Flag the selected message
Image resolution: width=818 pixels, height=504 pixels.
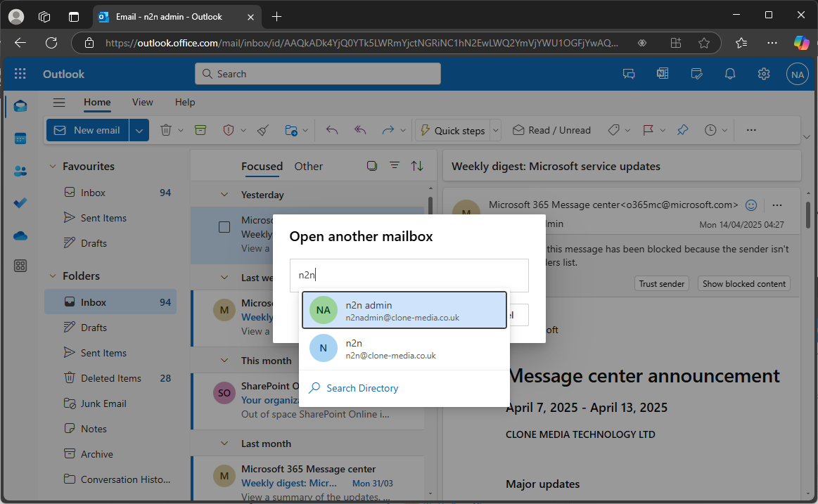[648, 130]
